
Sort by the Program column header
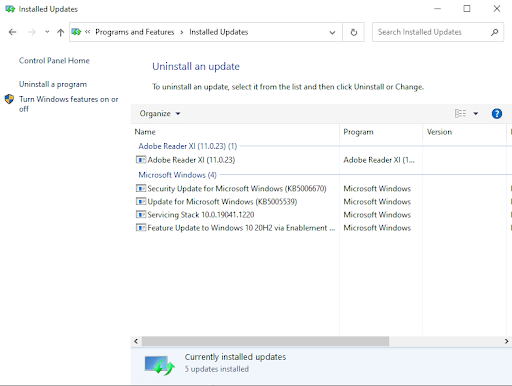[x=381, y=132]
